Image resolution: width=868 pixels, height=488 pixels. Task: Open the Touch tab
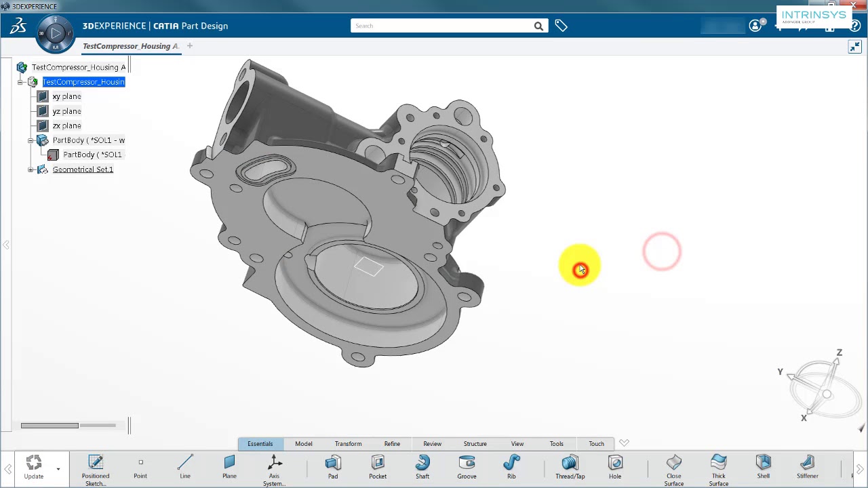[x=596, y=444]
